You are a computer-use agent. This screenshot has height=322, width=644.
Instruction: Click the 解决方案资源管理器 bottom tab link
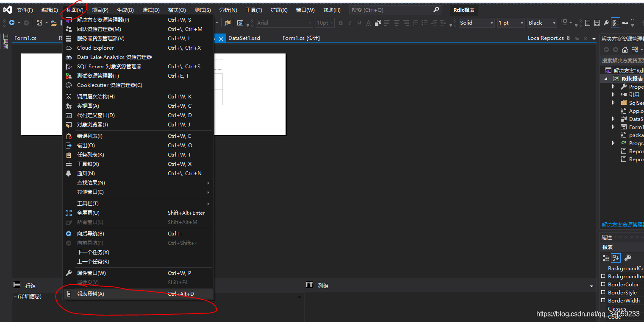pyautogui.click(x=623, y=224)
